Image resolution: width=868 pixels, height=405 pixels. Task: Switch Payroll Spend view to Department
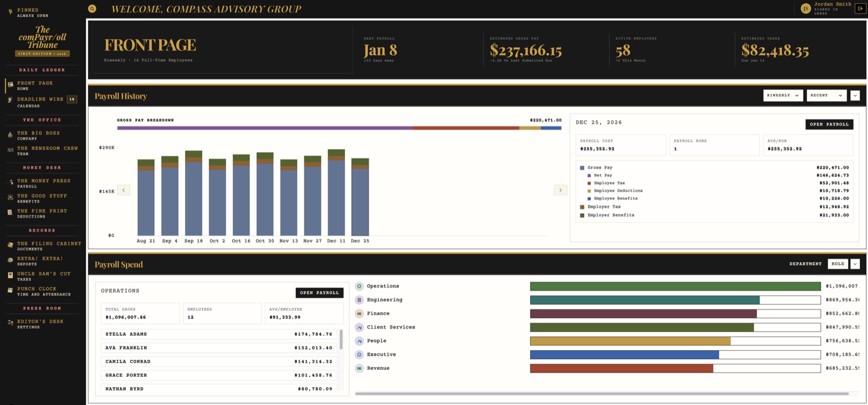pyautogui.click(x=805, y=264)
